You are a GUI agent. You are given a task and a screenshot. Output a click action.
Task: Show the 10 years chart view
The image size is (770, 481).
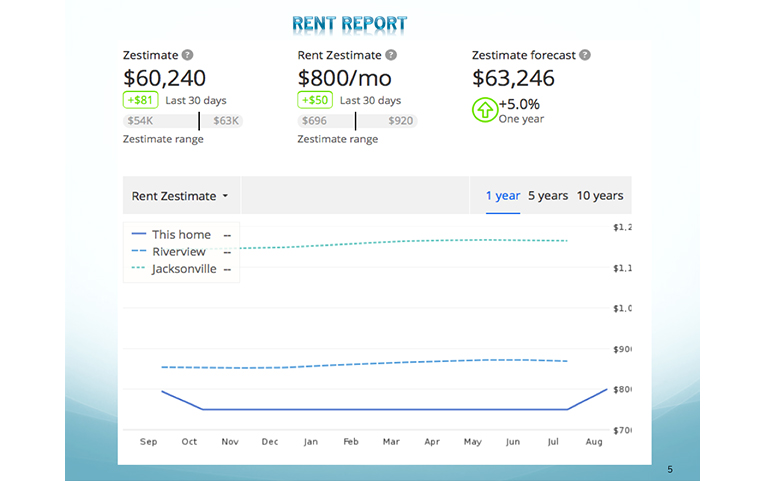coord(600,196)
